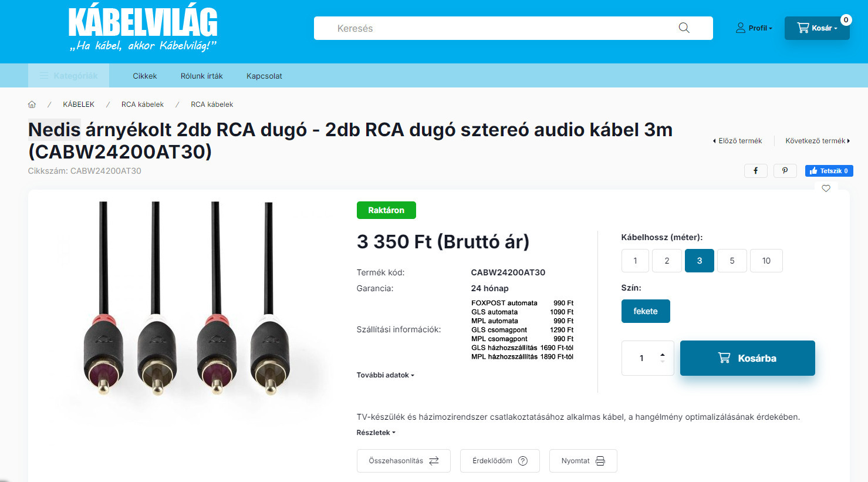
Task: Go to home breadcrumb icon
Action: tap(32, 105)
